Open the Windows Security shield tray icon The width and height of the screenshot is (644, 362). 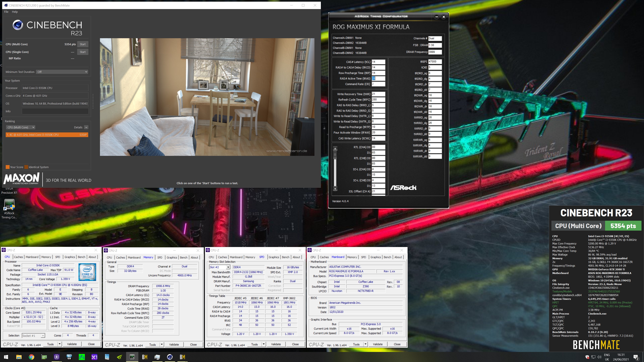(x=587, y=357)
